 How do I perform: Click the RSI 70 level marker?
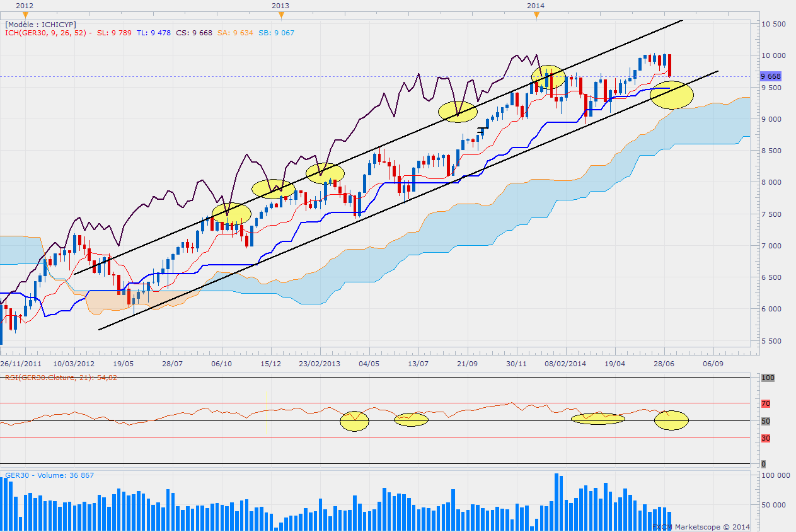pos(765,403)
